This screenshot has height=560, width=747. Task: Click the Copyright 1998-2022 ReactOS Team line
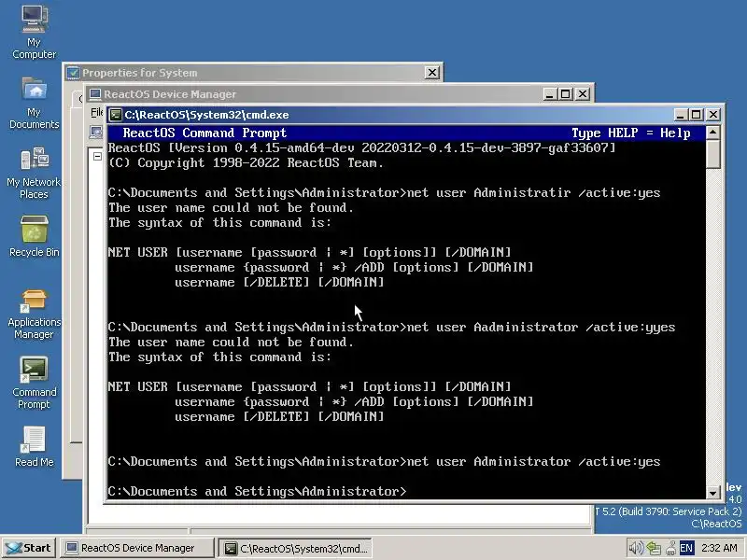tap(246, 162)
